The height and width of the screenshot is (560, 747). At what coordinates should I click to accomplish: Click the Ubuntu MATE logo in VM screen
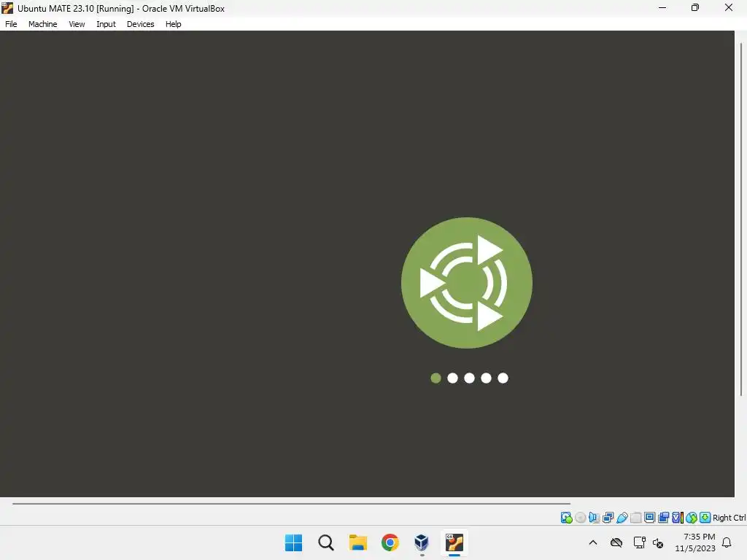coord(467,283)
